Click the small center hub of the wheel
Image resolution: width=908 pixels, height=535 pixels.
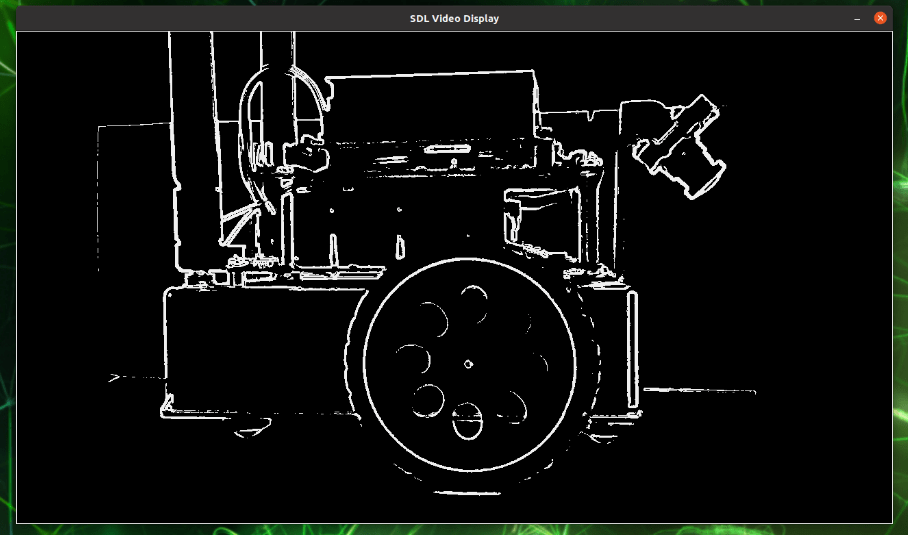click(x=468, y=364)
